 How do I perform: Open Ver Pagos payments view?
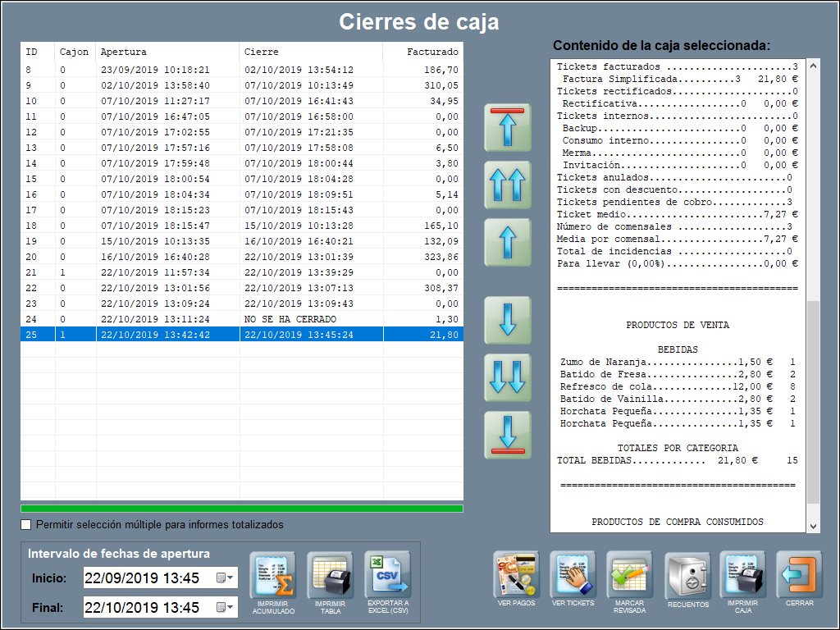coord(516,576)
